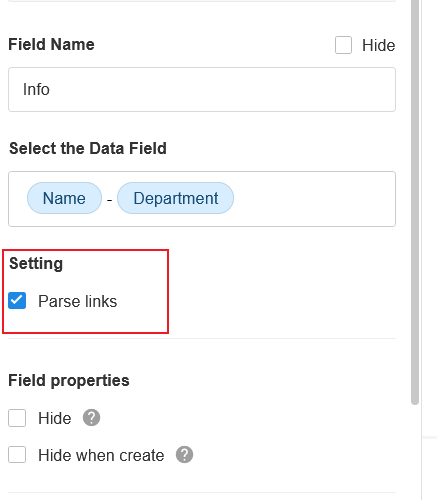The width and height of the screenshot is (437, 500).
Task: Enable Hide checkbox under Field properties
Action: [x=17, y=418]
